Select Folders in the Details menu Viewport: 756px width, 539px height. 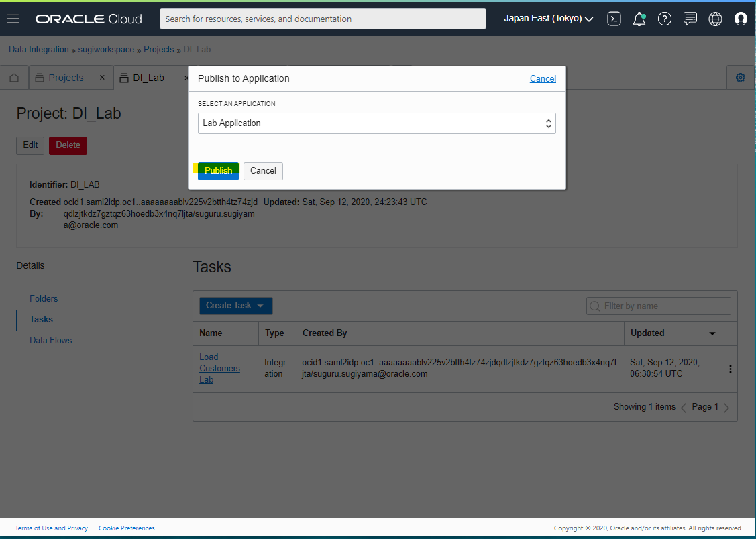coord(44,298)
